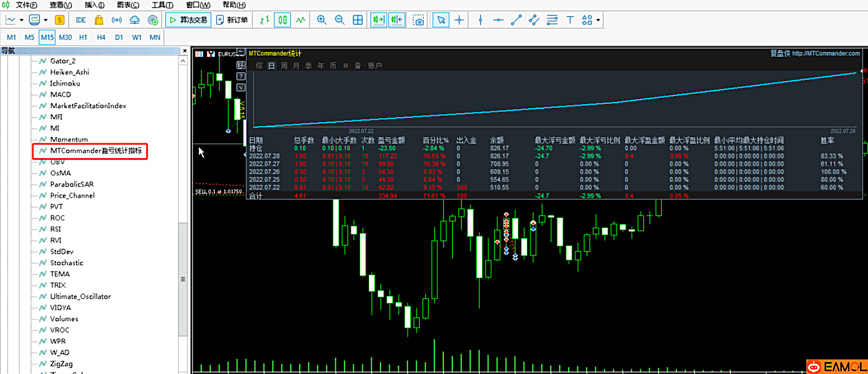Screen dimensions: 868x374
Task: Select the D1 timeframe
Action: tap(119, 38)
